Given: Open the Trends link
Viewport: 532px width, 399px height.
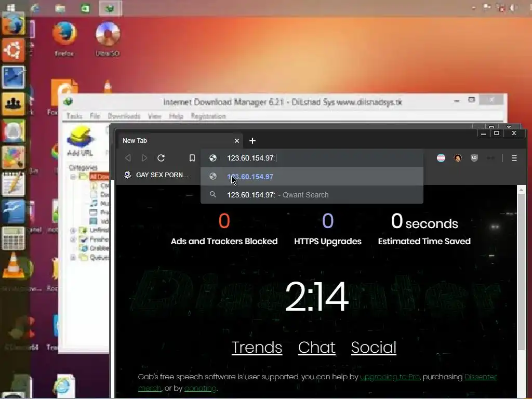Looking at the screenshot, I should pos(257,348).
